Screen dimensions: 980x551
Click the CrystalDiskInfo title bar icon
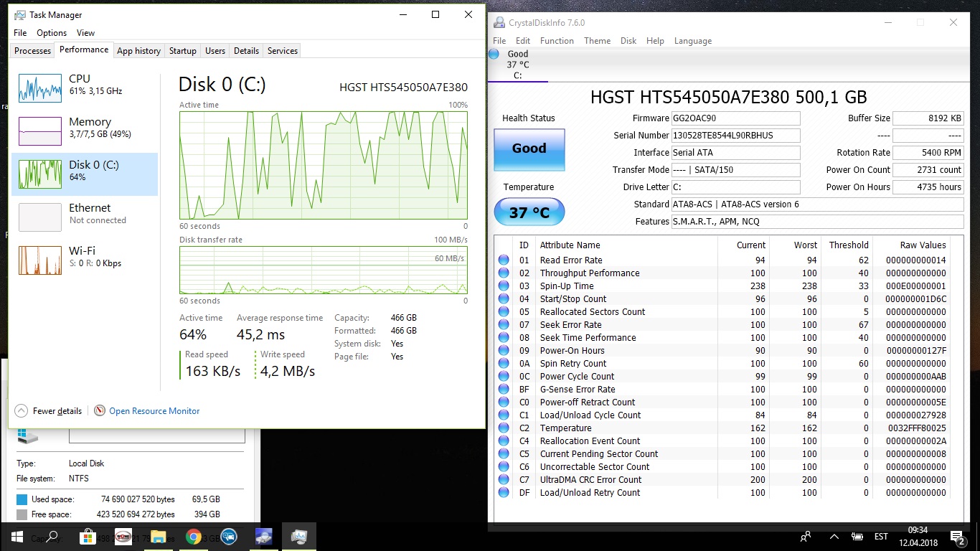pos(499,22)
